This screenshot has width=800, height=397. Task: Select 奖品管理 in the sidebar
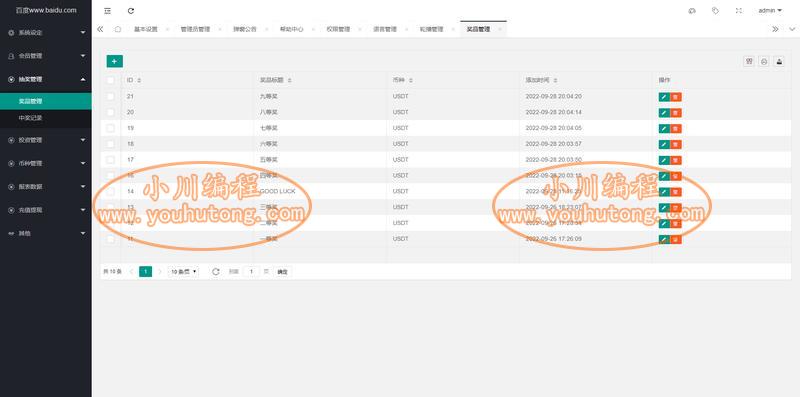pyautogui.click(x=46, y=101)
